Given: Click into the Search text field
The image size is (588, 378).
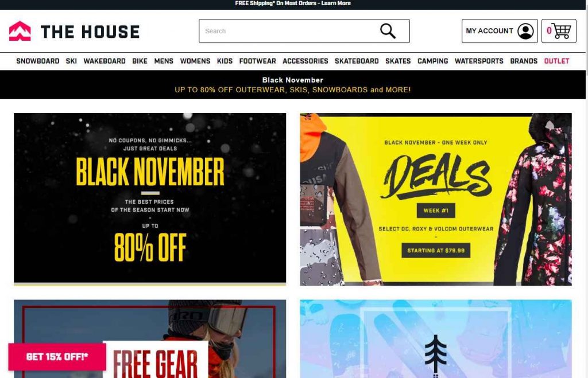Looking at the screenshot, I should click(x=289, y=31).
